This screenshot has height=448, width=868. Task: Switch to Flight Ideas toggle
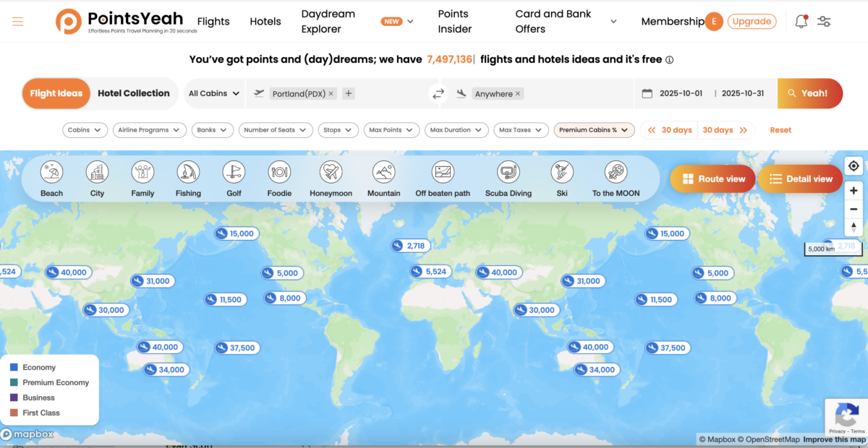coord(56,93)
